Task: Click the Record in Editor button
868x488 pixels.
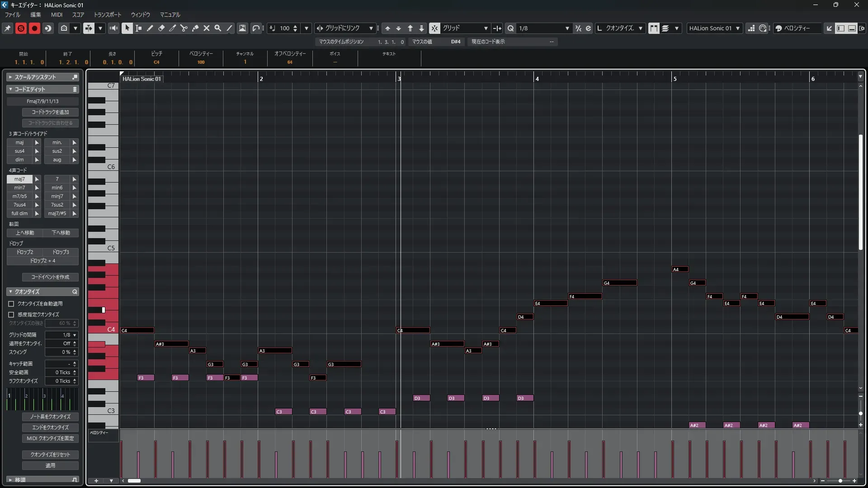Action: (x=34, y=28)
